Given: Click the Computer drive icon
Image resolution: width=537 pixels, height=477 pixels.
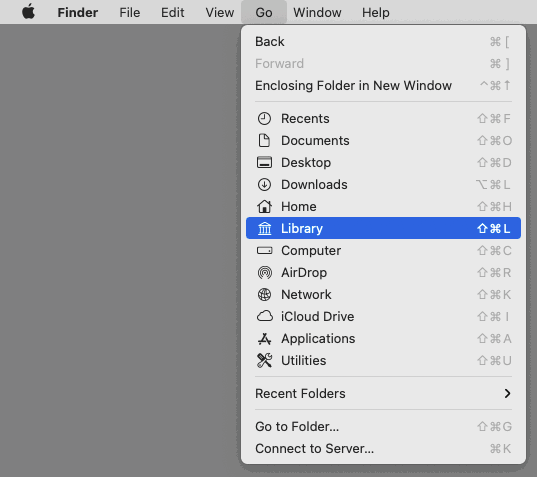Looking at the screenshot, I should [x=264, y=251].
